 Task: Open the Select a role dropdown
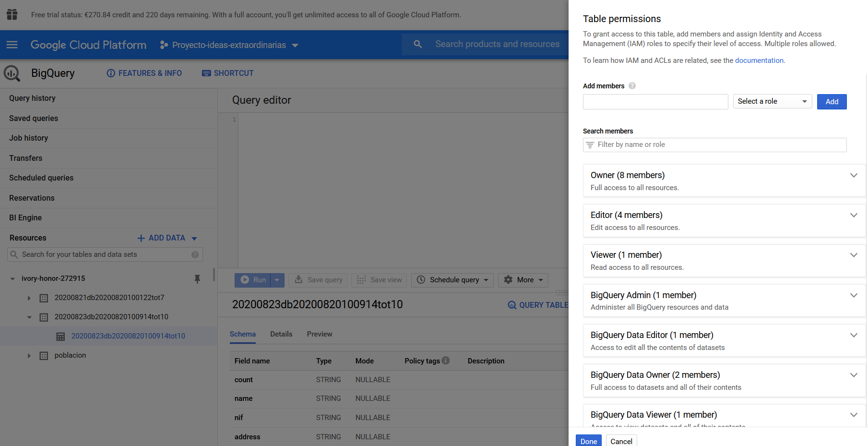[x=773, y=101]
